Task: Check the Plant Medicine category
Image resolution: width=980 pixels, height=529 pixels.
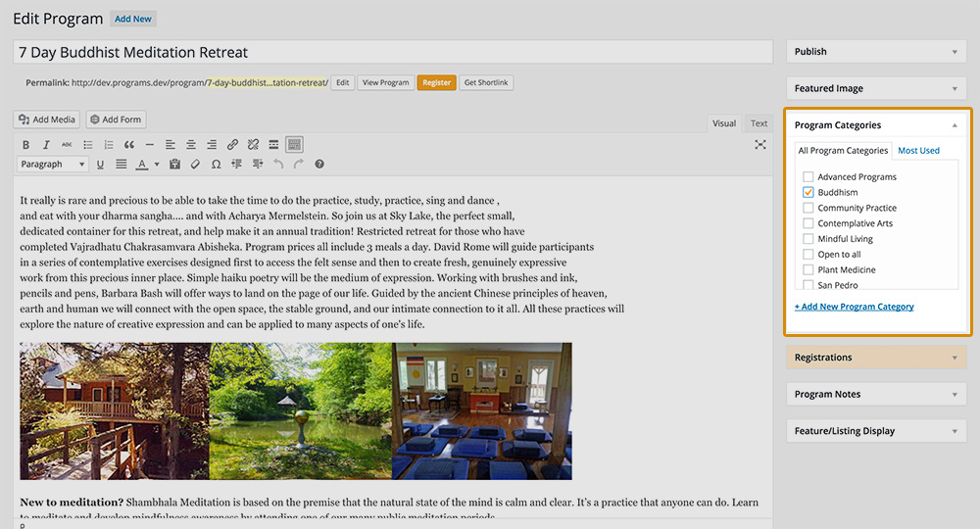Action: pos(808,269)
